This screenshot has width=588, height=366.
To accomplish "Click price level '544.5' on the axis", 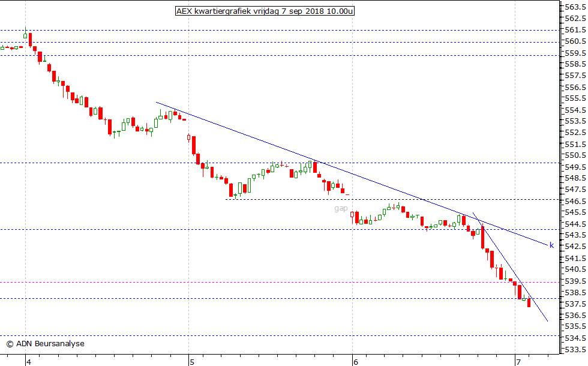I will (x=575, y=224).
